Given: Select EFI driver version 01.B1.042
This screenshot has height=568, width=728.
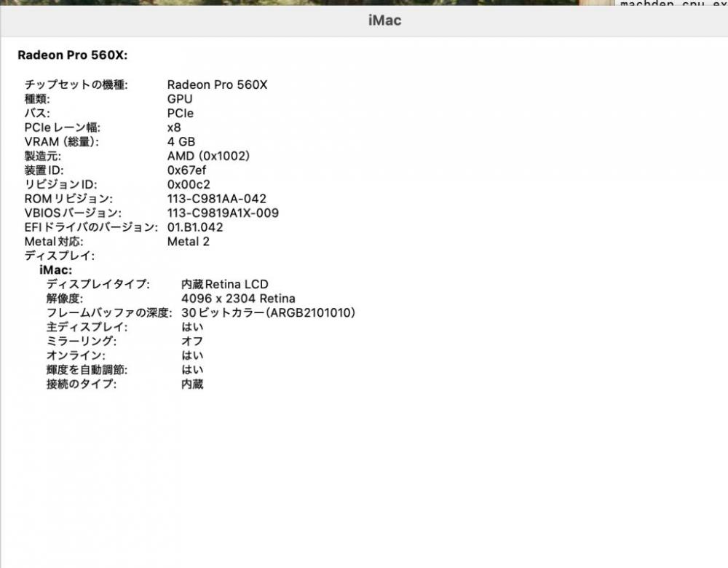Looking at the screenshot, I should (195, 228).
